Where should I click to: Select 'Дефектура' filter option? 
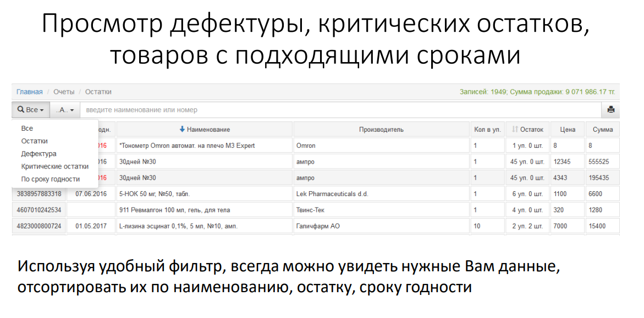38,154
